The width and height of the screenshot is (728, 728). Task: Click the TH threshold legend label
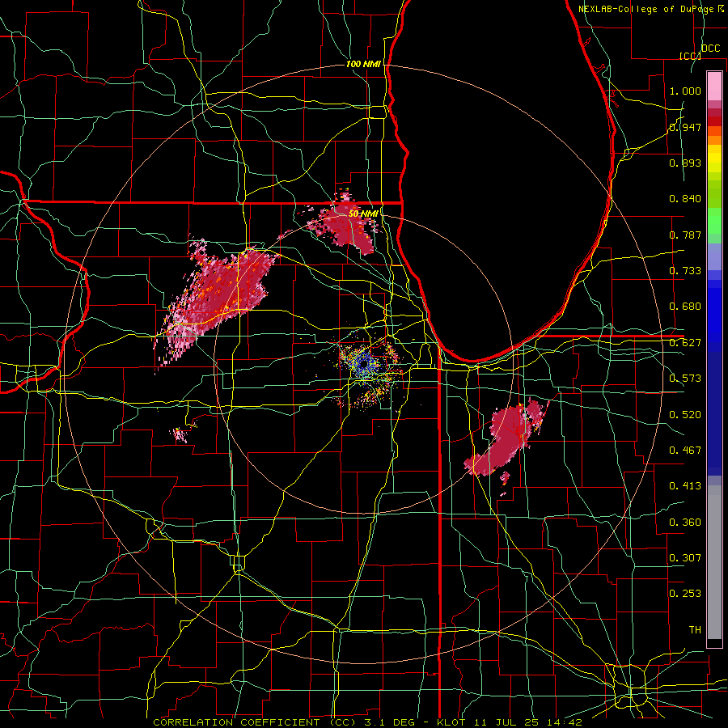[695, 630]
